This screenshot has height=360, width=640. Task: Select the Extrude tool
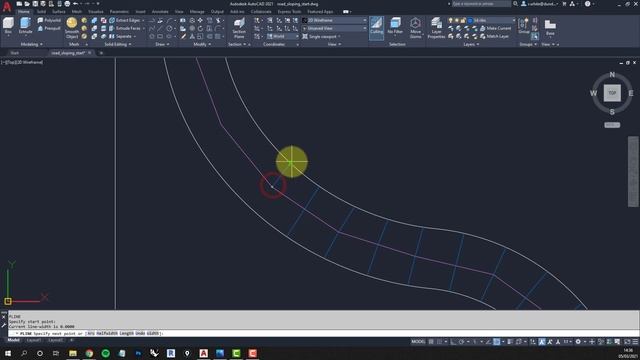point(25,26)
